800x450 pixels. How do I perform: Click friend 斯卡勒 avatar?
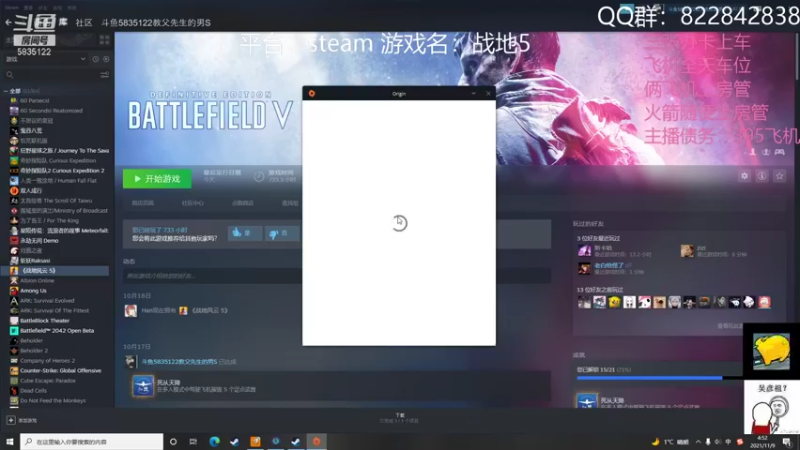(x=585, y=251)
